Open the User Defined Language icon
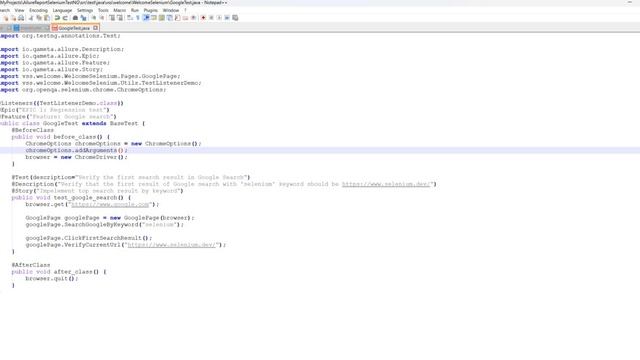Viewport: 640px width, 360px height. (x=154, y=18)
